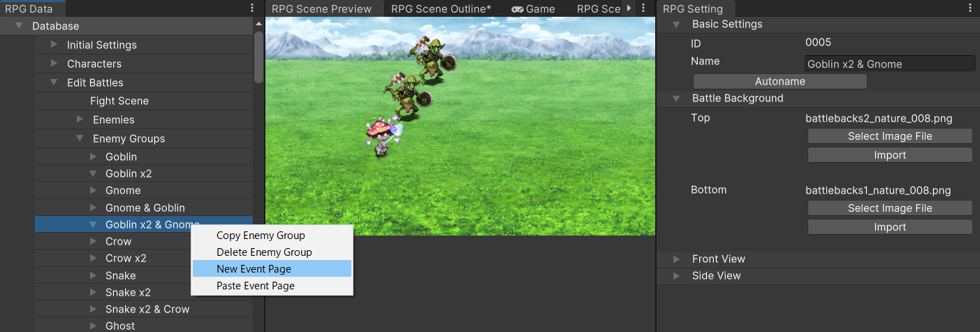980x332 pixels.
Task: Open the RPG Setting panel kebab menu
Action: pyautogui.click(x=970, y=8)
